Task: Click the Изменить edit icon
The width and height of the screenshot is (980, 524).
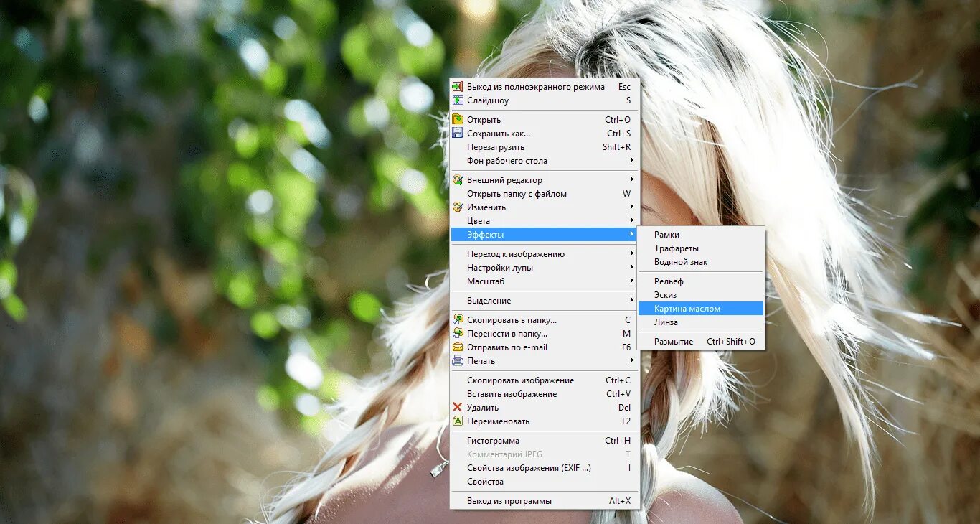Action: point(457,207)
